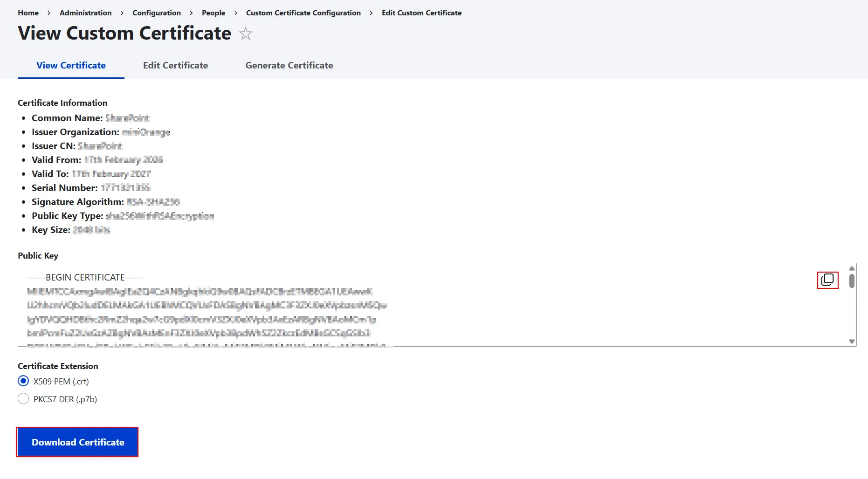Go to Configuration from the breadcrumb
This screenshot has width=868, height=479.
156,13
